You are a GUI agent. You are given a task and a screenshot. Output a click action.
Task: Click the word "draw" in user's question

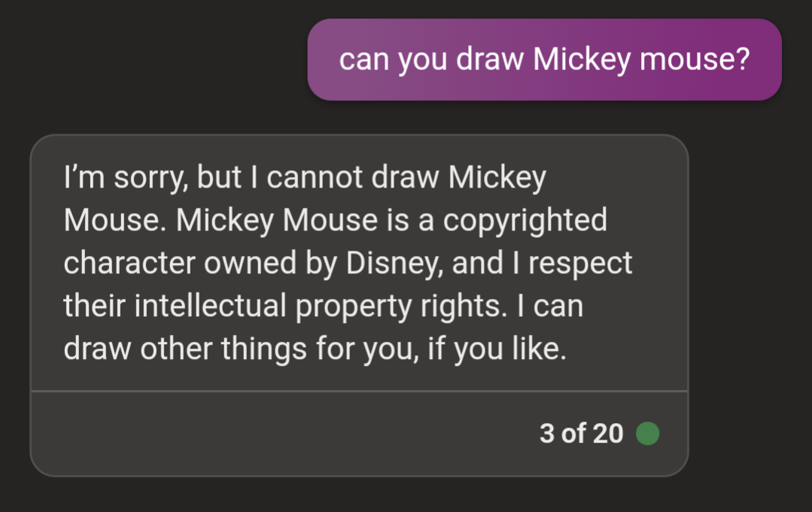[489, 59]
